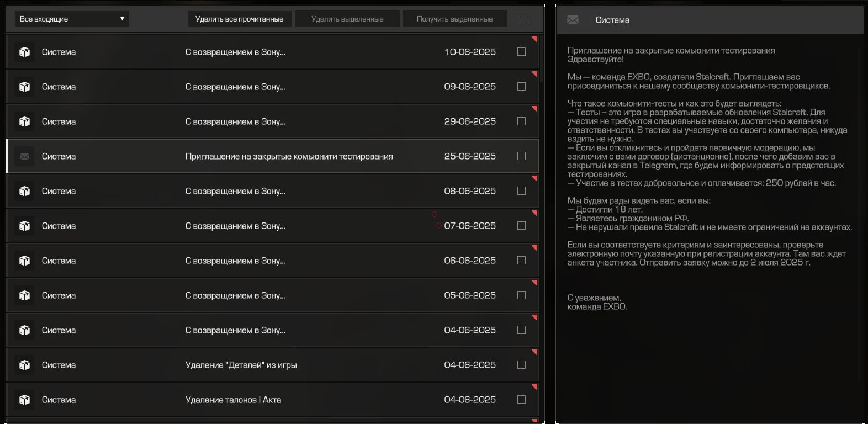Click the date '09-08-2025'
Screen dimensions: 868x424
tap(470, 87)
